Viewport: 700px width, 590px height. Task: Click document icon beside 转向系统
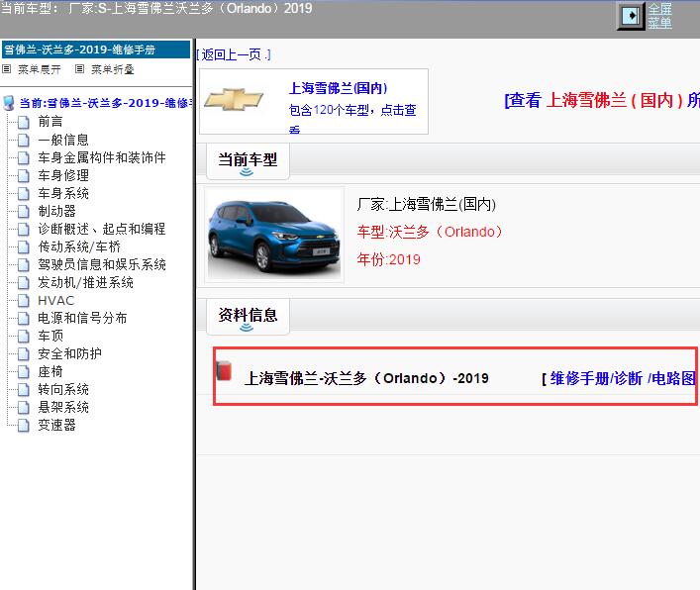pyautogui.click(x=24, y=390)
